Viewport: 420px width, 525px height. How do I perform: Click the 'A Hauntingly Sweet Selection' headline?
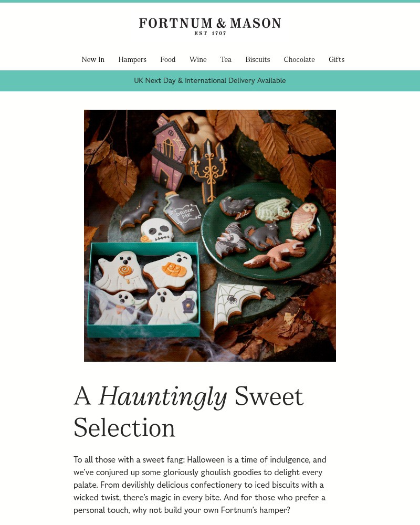pos(189,412)
